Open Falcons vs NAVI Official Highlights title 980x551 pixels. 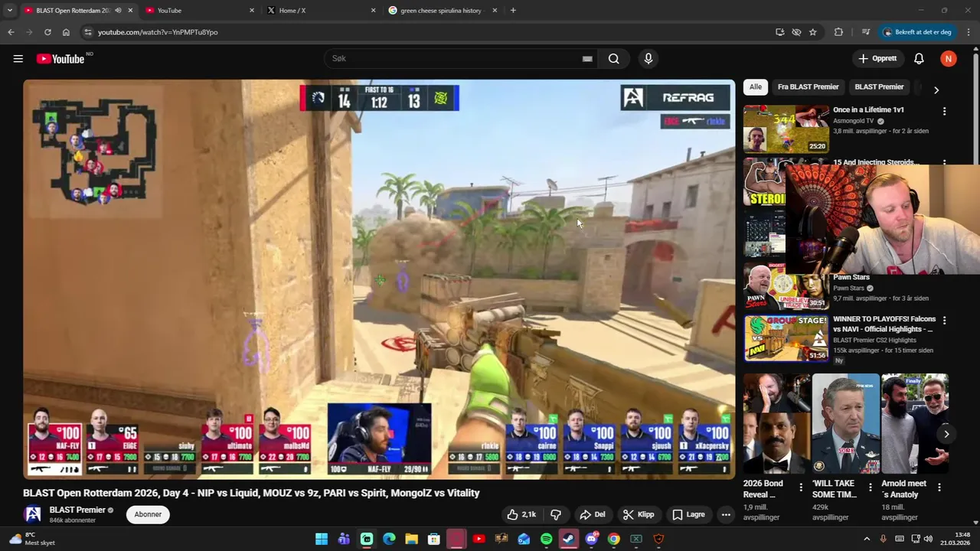coord(884,324)
